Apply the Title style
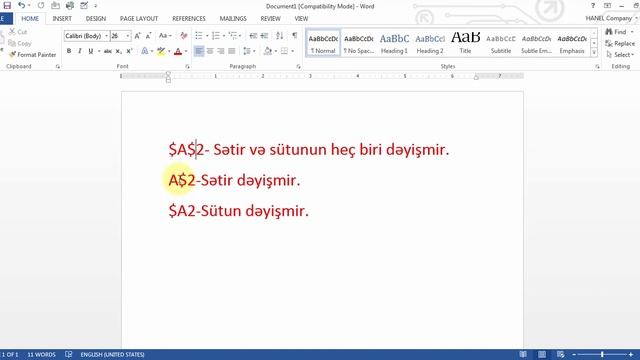This screenshot has width=640, height=360. point(465,43)
